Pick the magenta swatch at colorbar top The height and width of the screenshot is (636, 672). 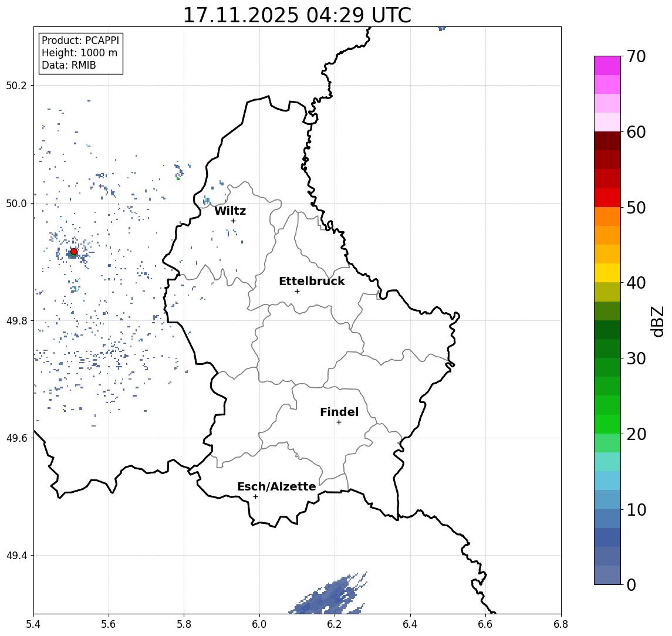pyautogui.click(x=607, y=66)
